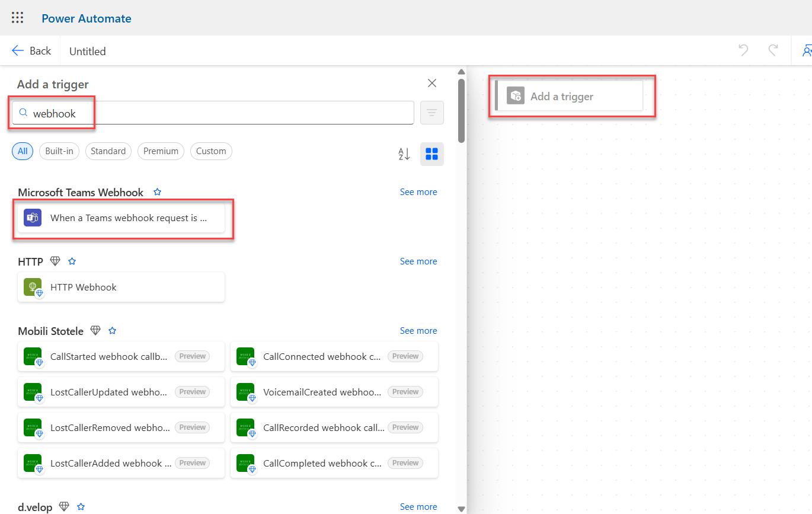Click the trigger panel scrollbar thumb
This screenshot has width=812, height=514.
tap(461, 111)
